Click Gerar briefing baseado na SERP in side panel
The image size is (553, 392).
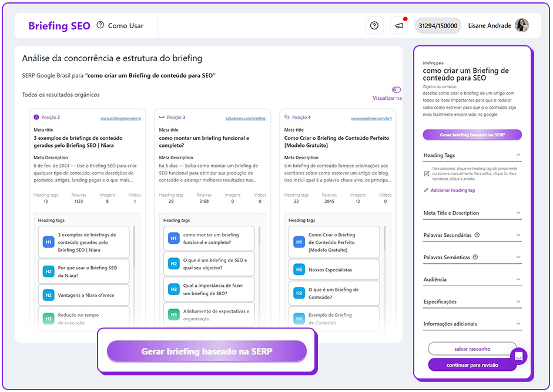(472, 135)
